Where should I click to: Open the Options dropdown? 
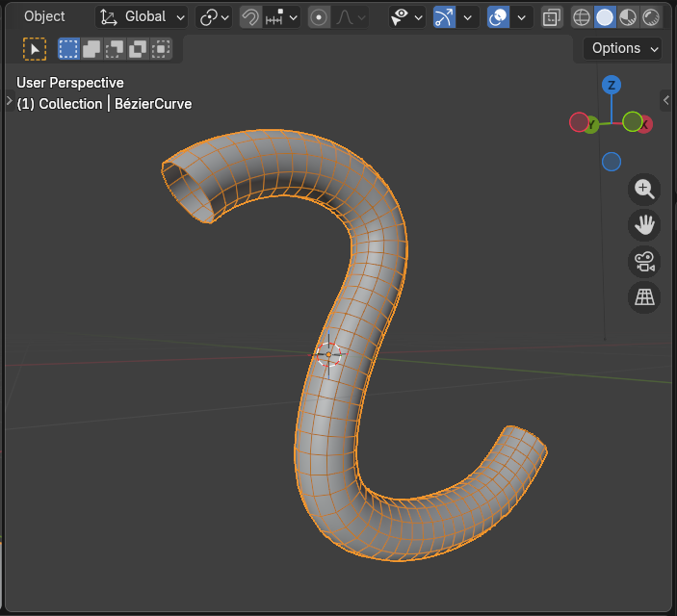(x=623, y=48)
